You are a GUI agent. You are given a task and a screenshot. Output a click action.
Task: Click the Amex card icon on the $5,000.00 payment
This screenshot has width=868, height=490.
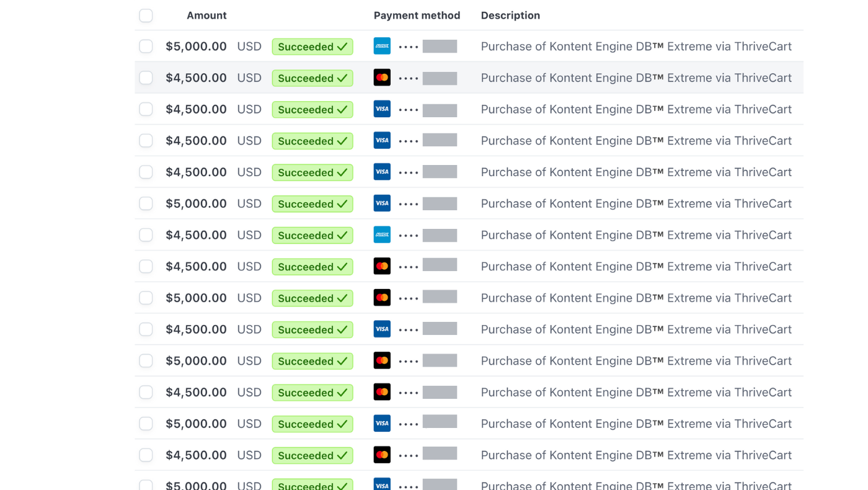(382, 47)
